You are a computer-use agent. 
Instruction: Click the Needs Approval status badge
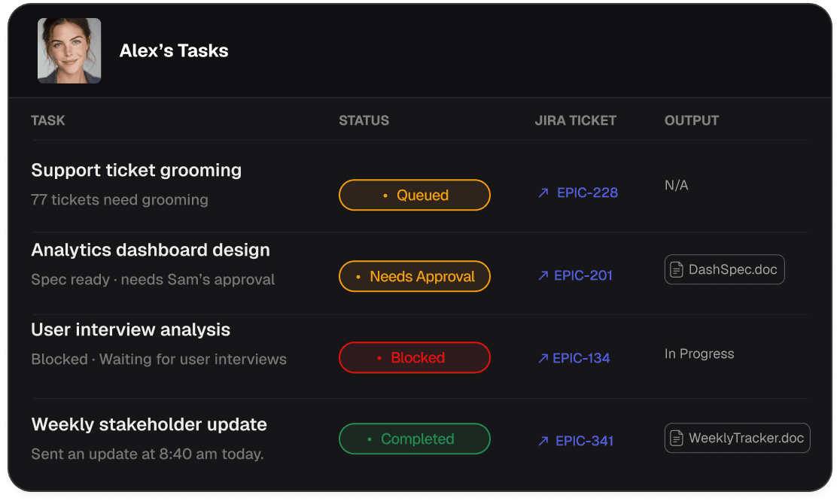tap(415, 277)
